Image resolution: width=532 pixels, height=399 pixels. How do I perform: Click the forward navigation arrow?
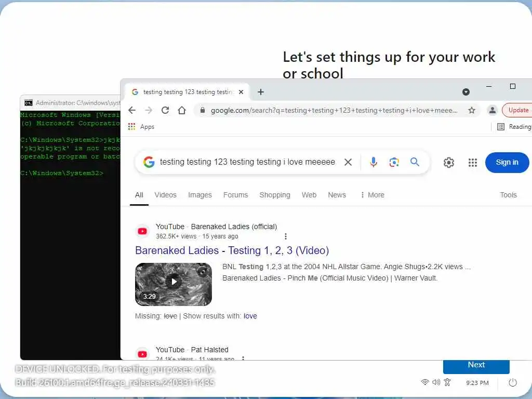tap(148, 110)
